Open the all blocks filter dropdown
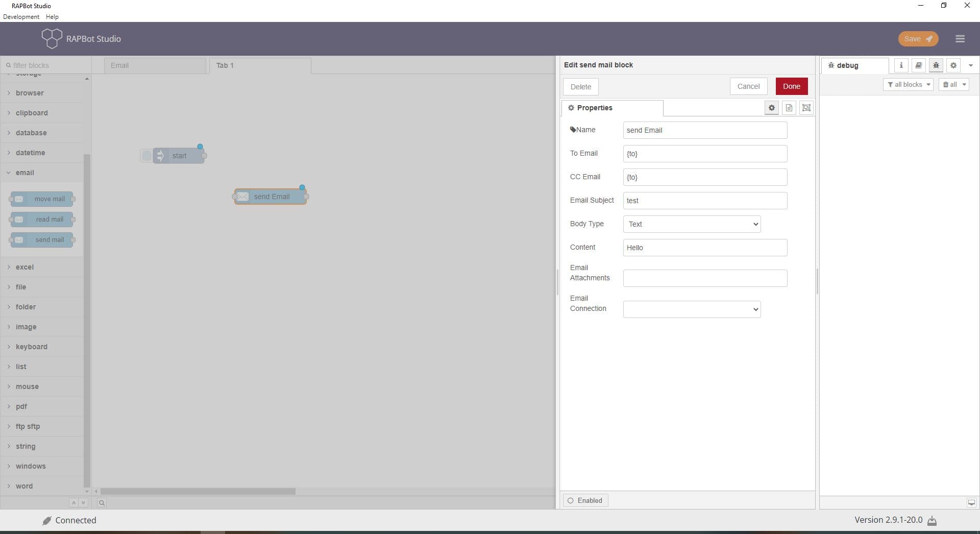980x534 pixels. click(x=908, y=85)
